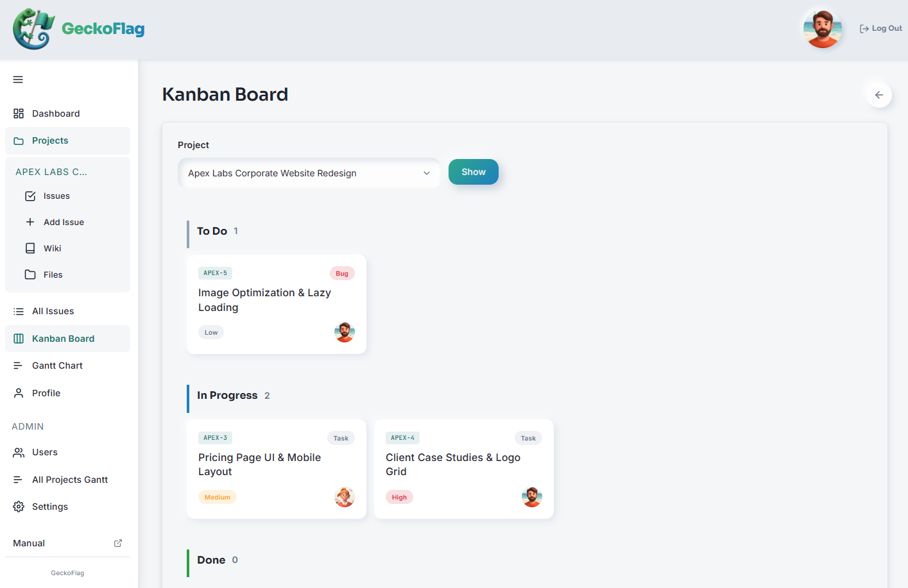
Task: Open project Wiki link
Action: pos(52,248)
